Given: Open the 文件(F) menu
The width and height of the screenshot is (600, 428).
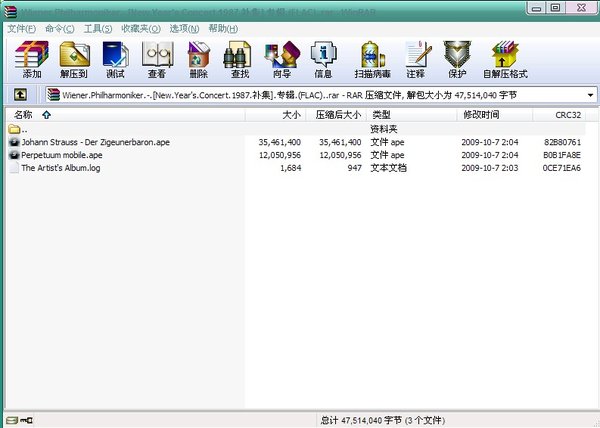Looking at the screenshot, I should tap(21, 29).
